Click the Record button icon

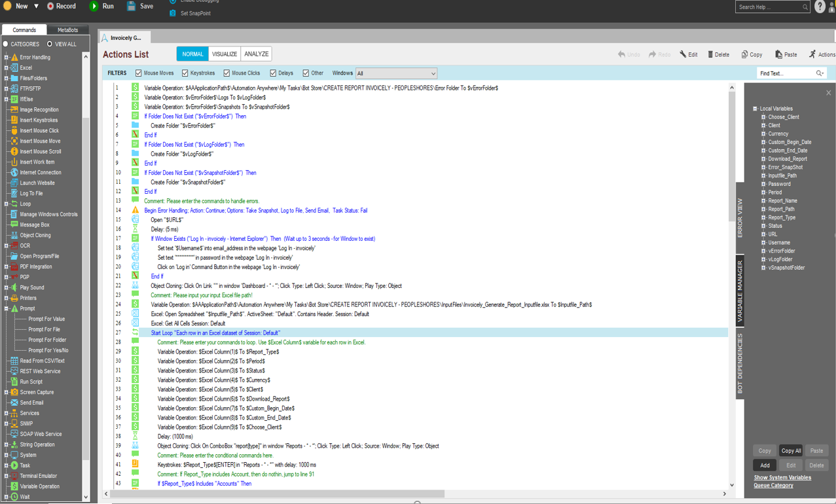pyautogui.click(x=50, y=7)
